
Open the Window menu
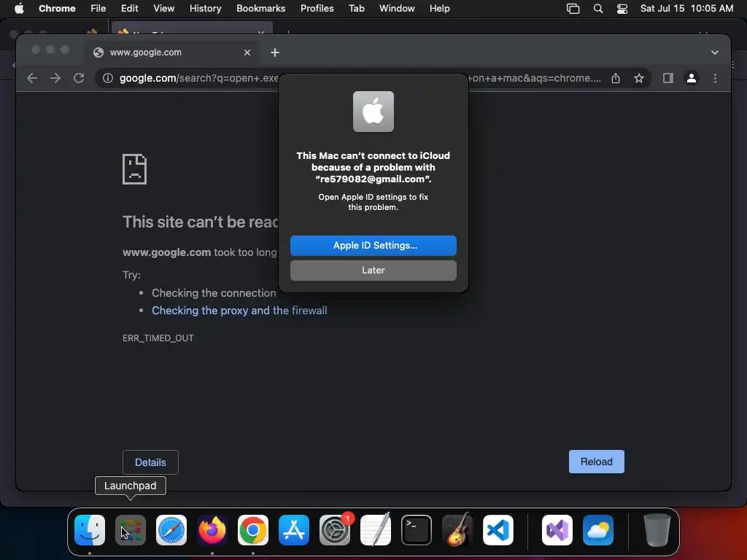point(397,9)
